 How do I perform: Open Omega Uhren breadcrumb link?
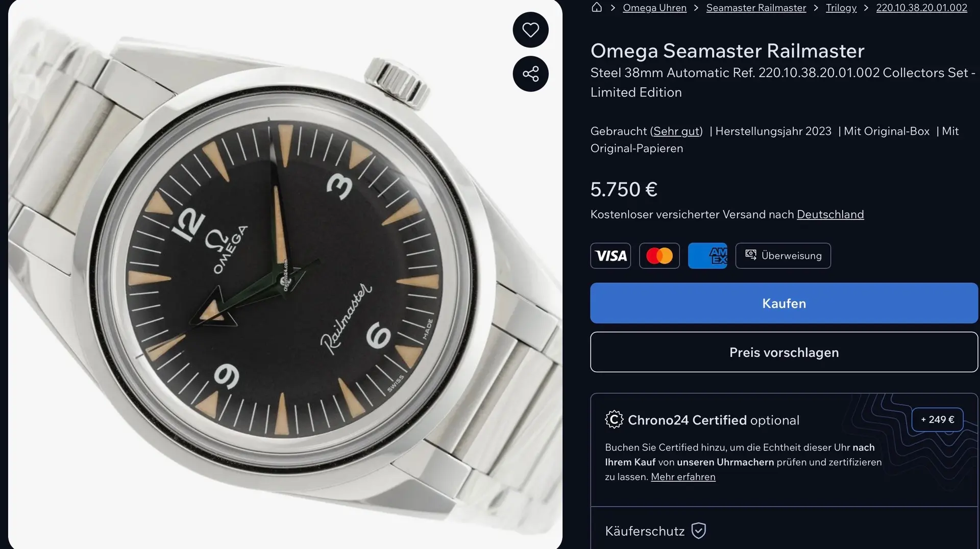pyautogui.click(x=654, y=8)
